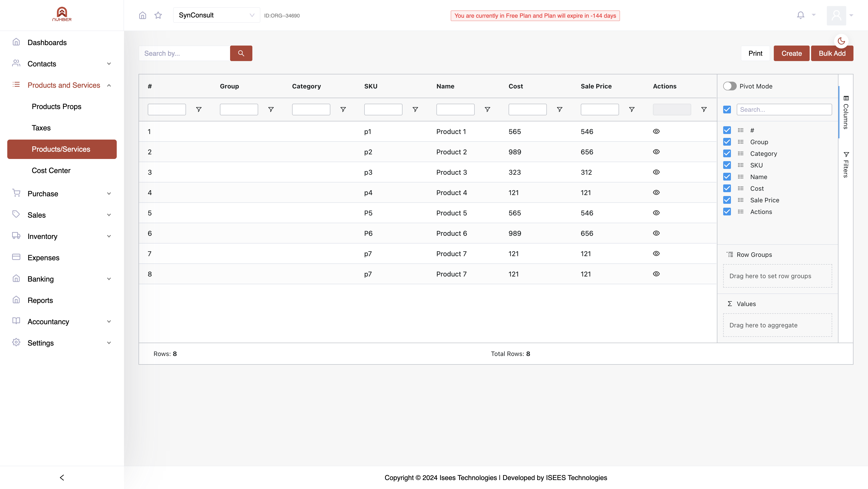Click the favorite star icon
Screen dimensions: 868x489
tap(158, 15)
